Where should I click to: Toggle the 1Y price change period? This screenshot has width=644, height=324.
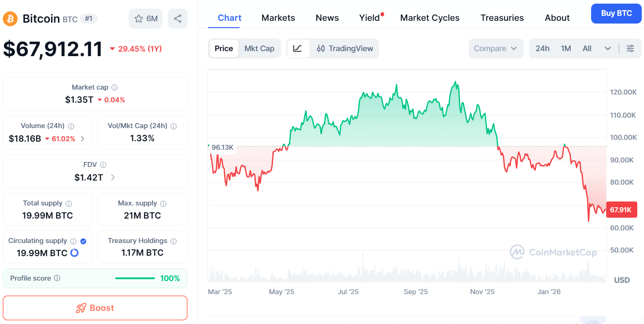click(136, 49)
